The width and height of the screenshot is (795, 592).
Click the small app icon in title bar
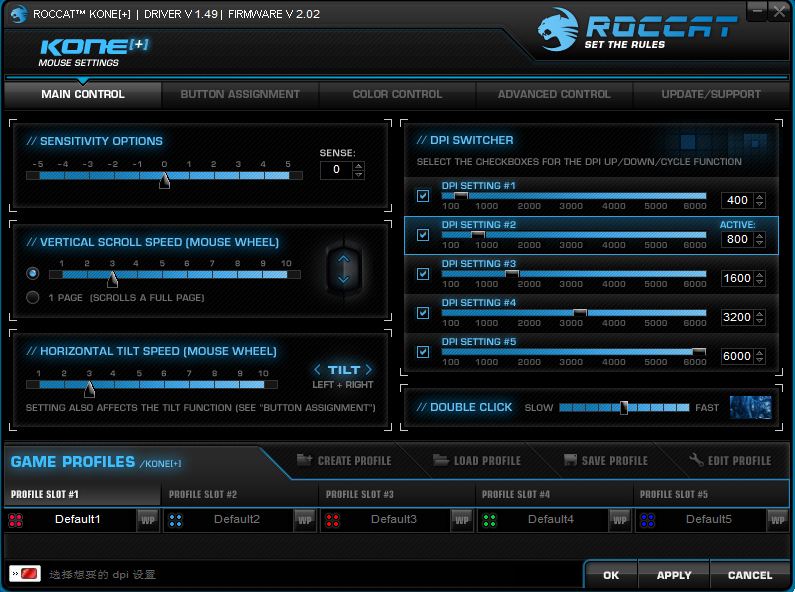coord(19,14)
